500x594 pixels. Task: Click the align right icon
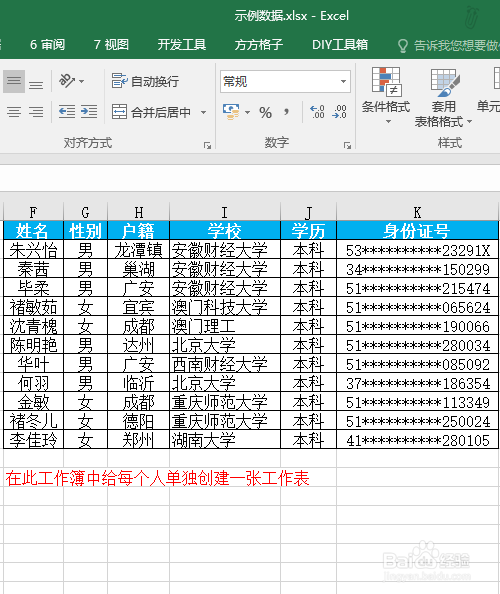(x=36, y=112)
